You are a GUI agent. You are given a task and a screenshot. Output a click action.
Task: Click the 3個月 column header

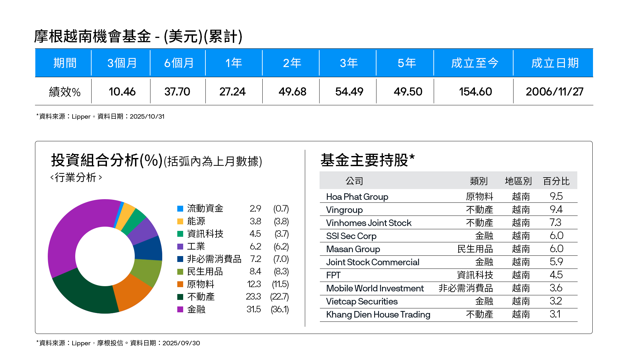[122, 63]
